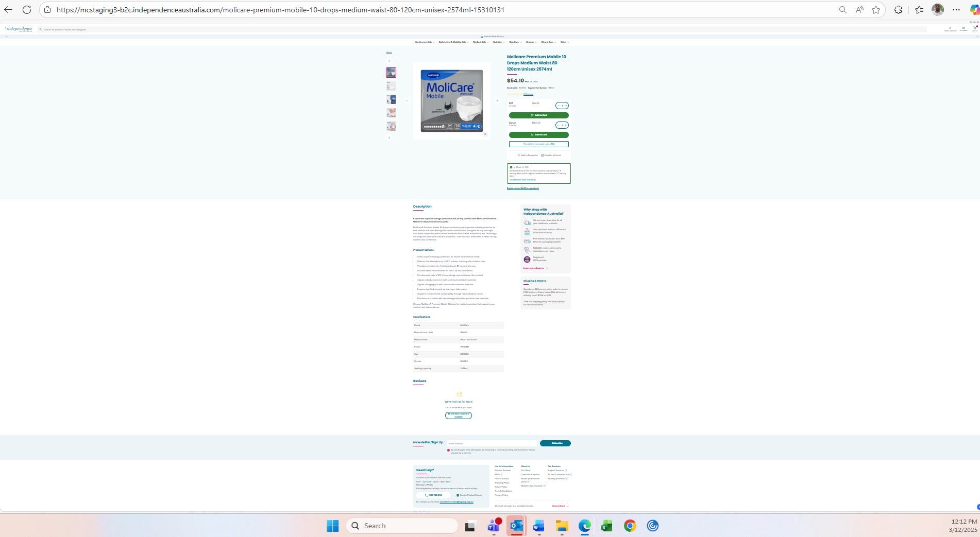The width and height of the screenshot is (980, 537).
Task: Open the shopping cart icon in header
Action: 974,29
